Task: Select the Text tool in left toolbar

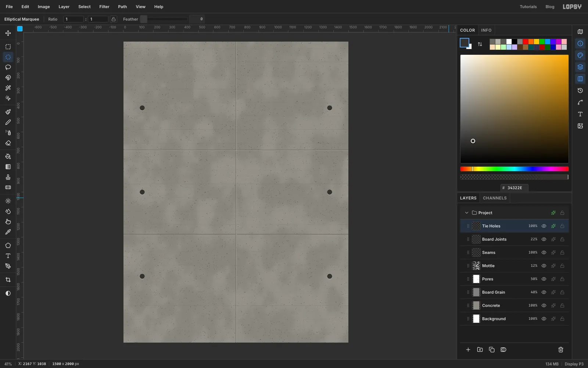Action: click(x=8, y=256)
